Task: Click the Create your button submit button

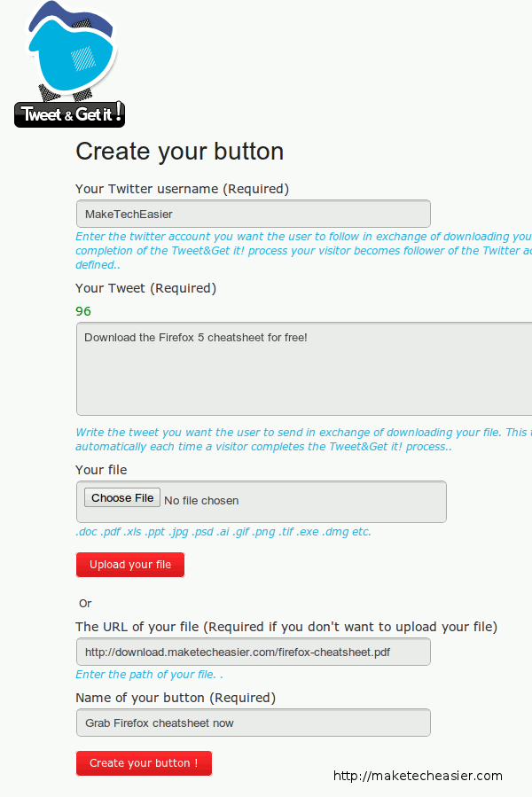Action: [144, 763]
